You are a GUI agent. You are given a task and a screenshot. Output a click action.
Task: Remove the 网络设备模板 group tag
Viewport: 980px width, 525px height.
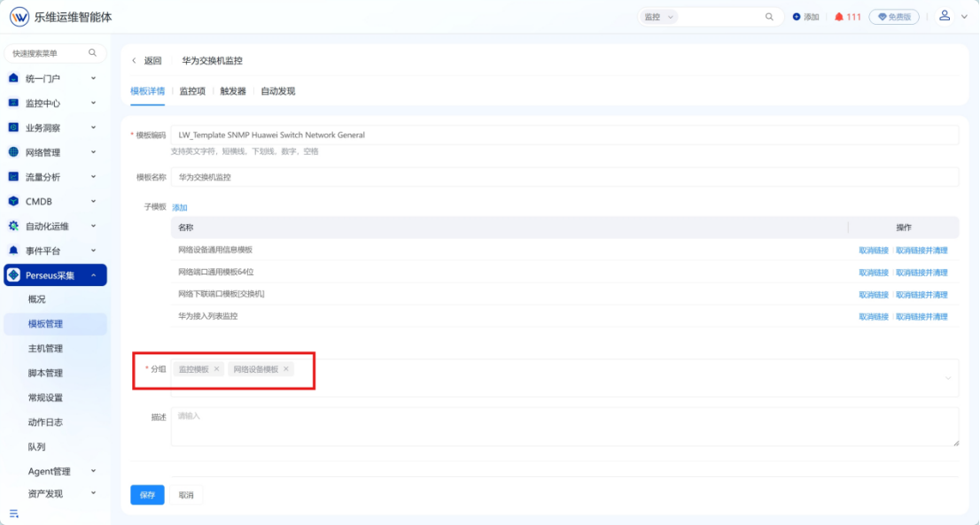pos(286,369)
